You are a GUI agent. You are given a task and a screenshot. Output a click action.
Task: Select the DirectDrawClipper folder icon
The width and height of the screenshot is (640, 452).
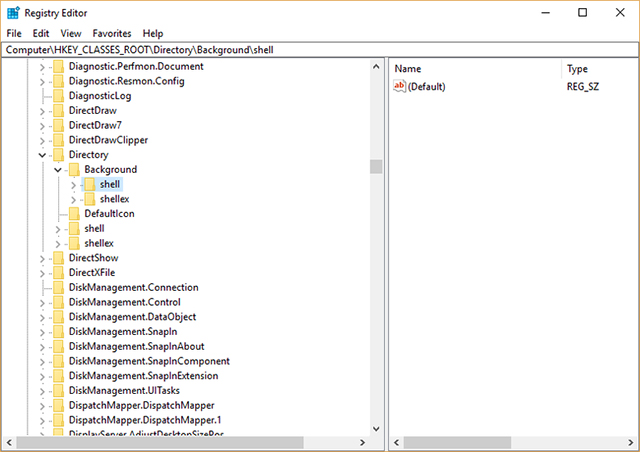point(59,140)
